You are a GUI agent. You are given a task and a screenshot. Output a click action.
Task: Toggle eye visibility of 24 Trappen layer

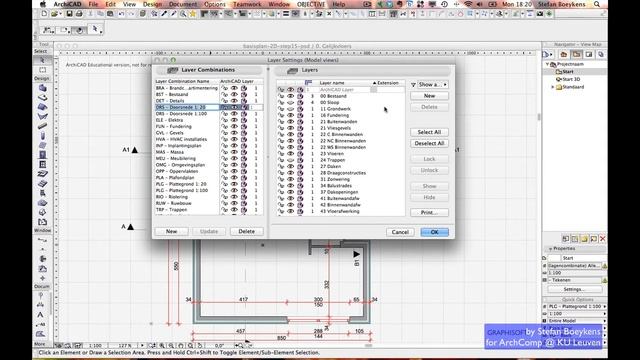click(x=290, y=160)
